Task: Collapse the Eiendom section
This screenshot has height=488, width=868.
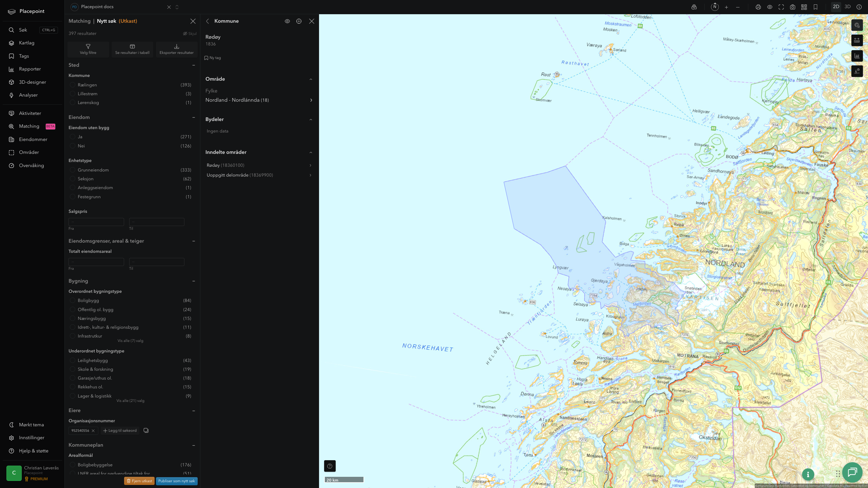Action: 194,117
